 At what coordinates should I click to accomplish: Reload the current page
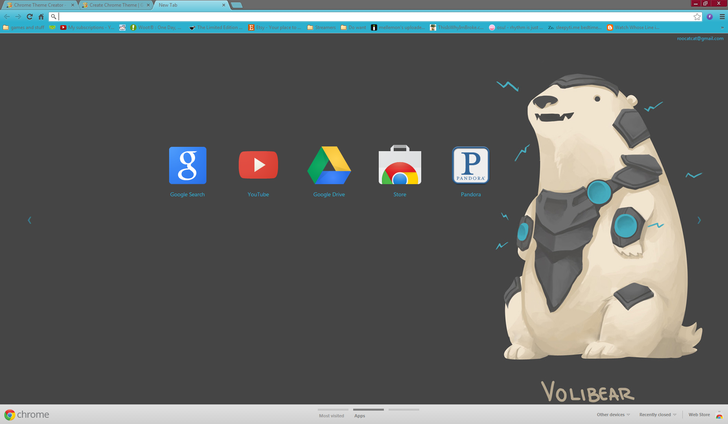click(x=29, y=17)
